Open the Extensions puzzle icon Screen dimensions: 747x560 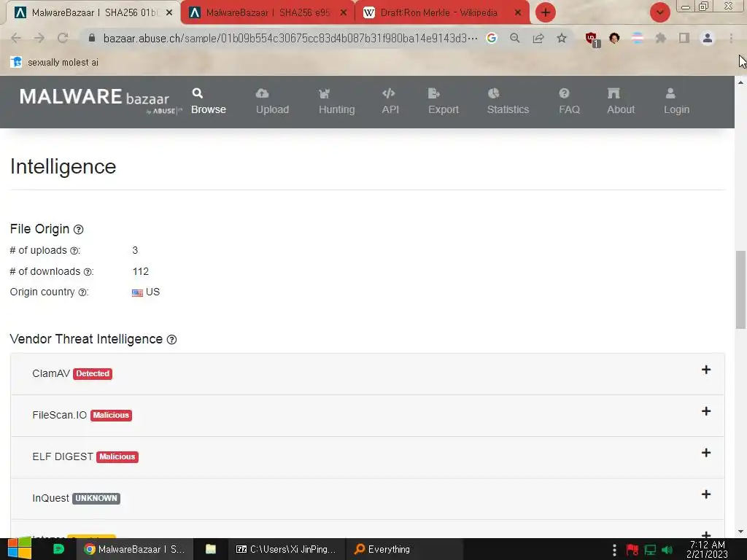[x=660, y=38]
